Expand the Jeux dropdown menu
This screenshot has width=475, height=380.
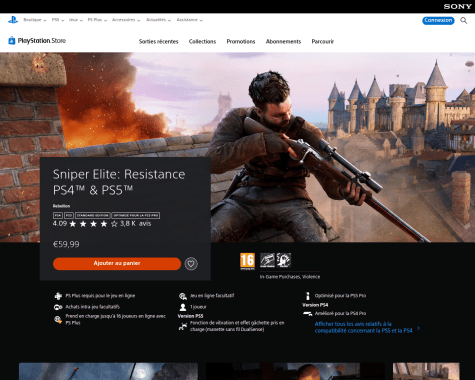pyautogui.click(x=76, y=20)
